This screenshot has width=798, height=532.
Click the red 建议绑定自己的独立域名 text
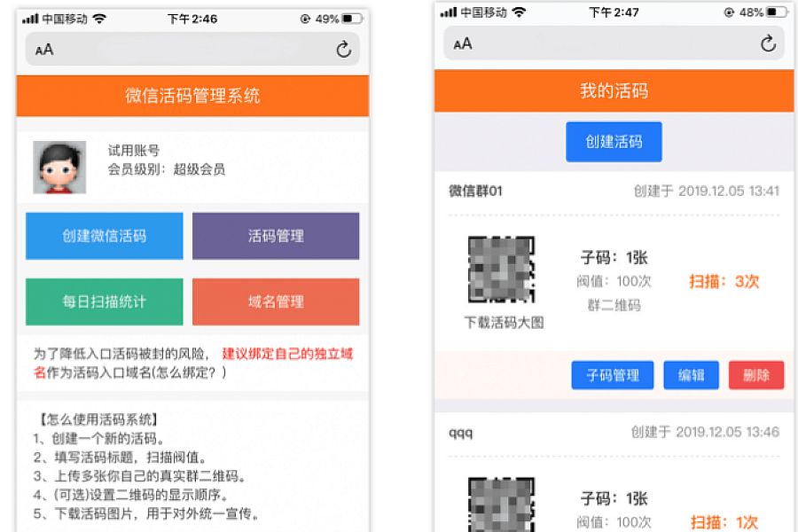pos(287,354)
